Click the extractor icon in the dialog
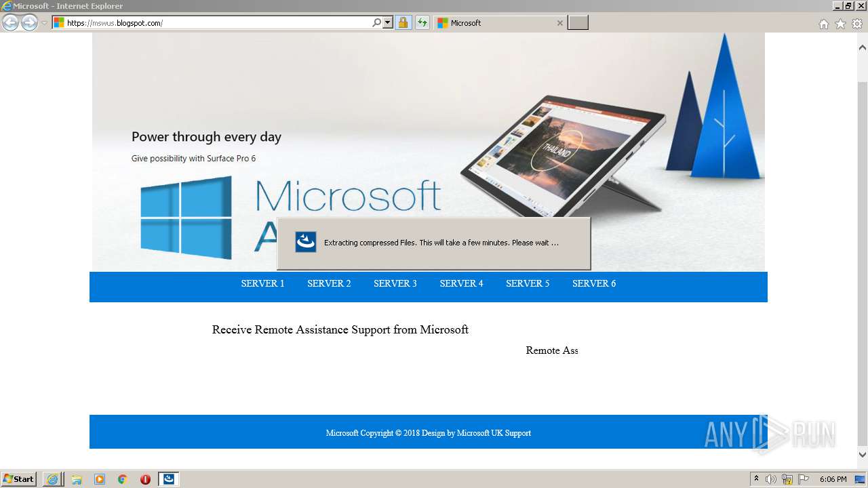The width and height of the screenshot is (868, 488). coord(306,242)
